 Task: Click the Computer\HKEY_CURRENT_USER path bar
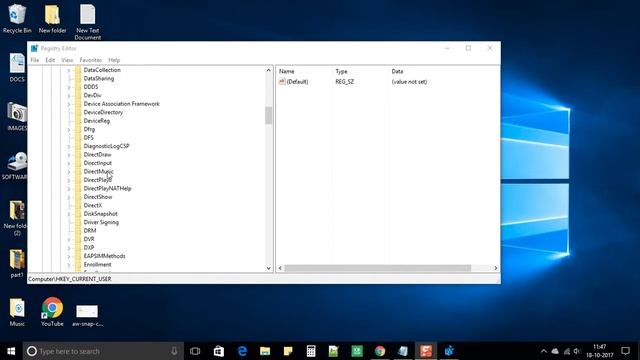[264, 279]
